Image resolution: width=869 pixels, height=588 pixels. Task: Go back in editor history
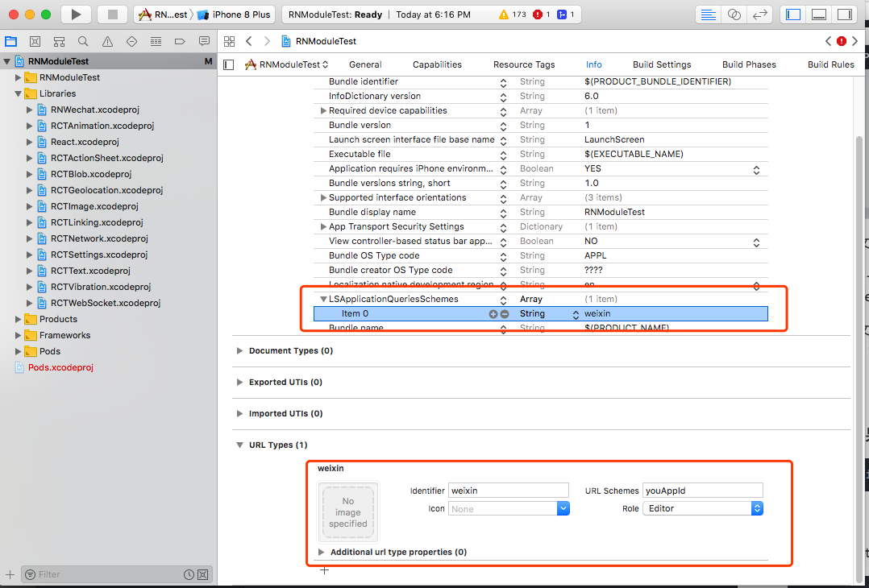pos(249,41)
